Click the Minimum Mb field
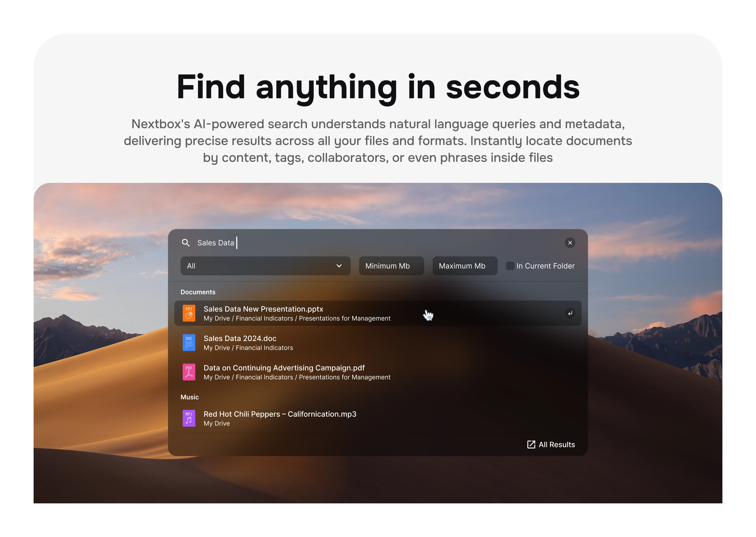 (392, 266)
